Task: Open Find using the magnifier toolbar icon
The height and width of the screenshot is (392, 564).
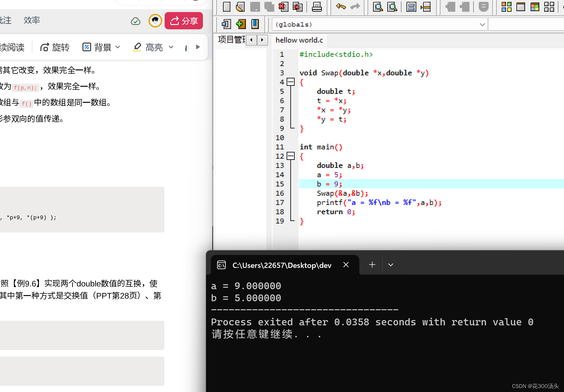Action: coord(378,7)
